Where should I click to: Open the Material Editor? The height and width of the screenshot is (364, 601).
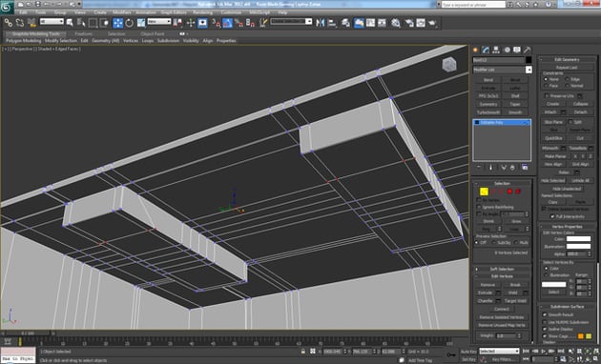(396, 23)
